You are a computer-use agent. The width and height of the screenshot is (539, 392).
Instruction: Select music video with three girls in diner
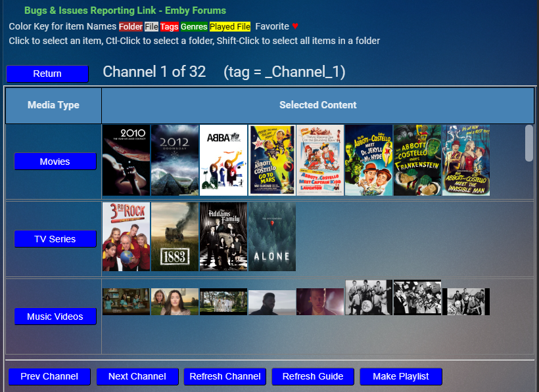tap(126, 302)
